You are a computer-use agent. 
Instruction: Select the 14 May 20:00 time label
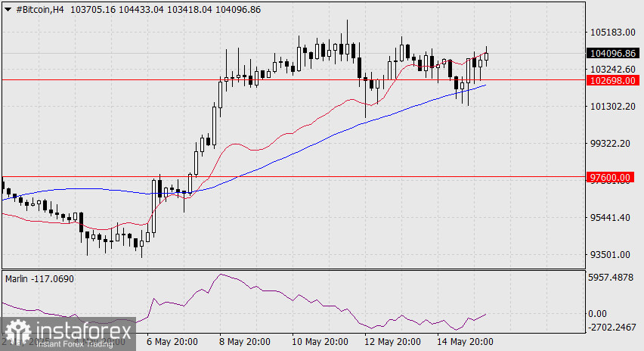(x=465, y=342)
